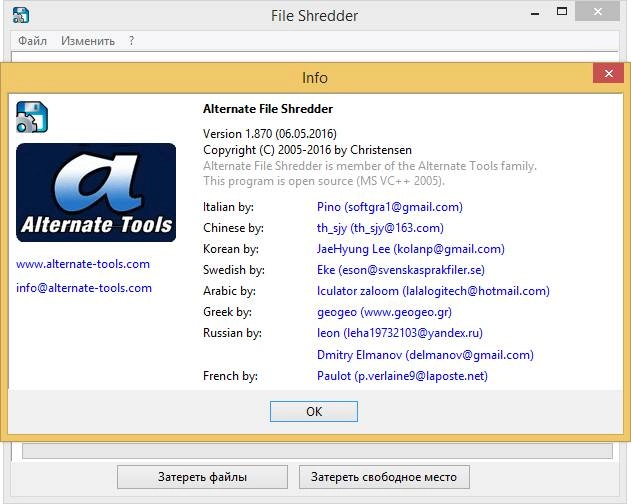Close the File Shredder main window

tap(598, 12)
